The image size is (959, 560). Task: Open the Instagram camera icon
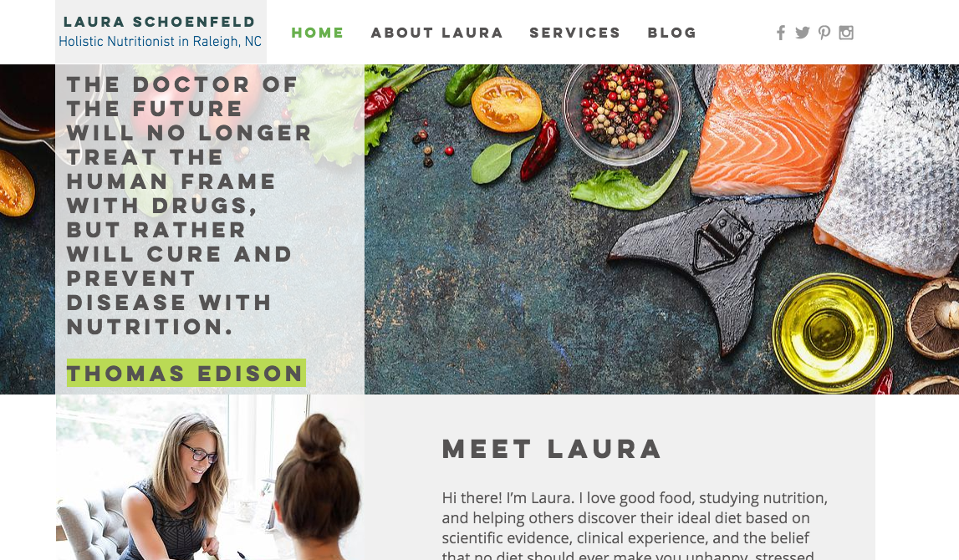coord(846,33)
